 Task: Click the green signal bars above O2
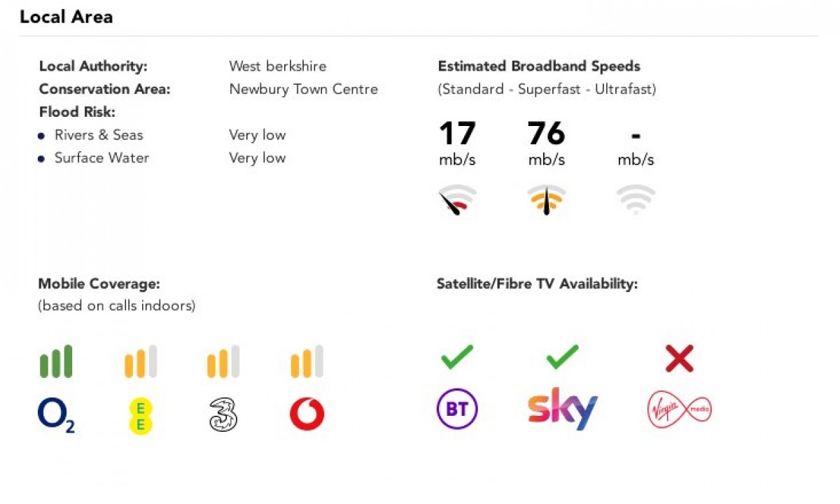56,361
